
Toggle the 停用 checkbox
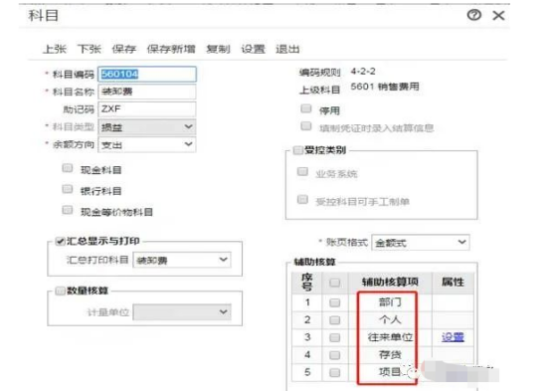pyautogui.click(x=306, y=108)
